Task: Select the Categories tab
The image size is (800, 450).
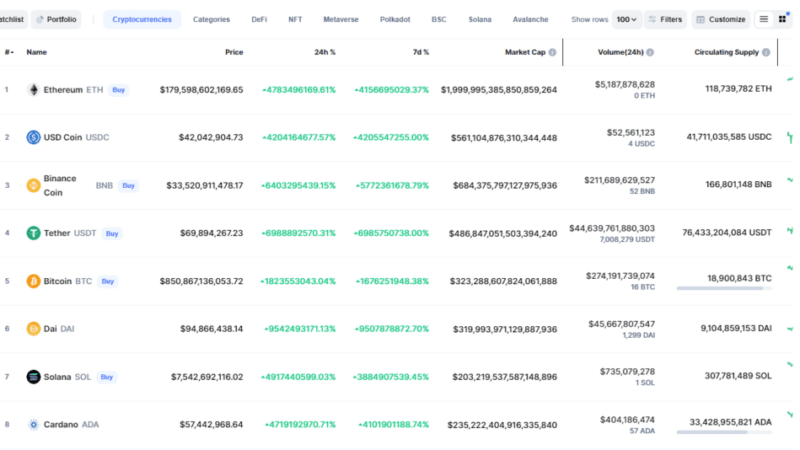Action: click(211, 19)
